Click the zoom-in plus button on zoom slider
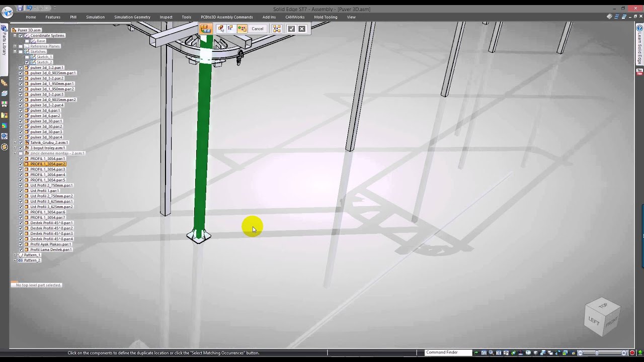 624,353
